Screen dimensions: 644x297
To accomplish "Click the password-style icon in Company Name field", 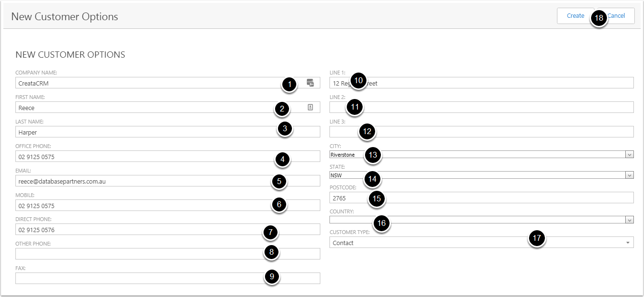I will [x=310, y=83].
